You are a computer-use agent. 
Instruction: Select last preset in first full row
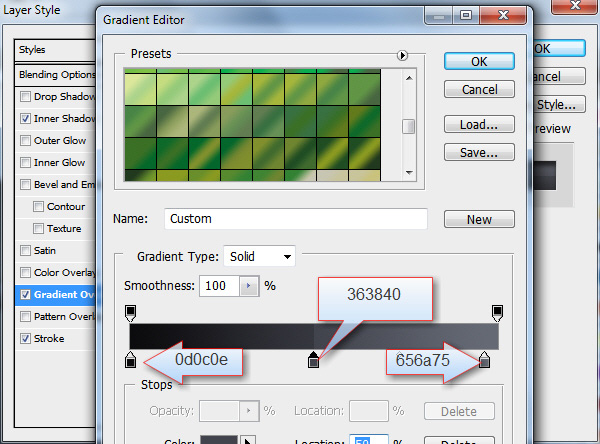[x=364, y=89]
